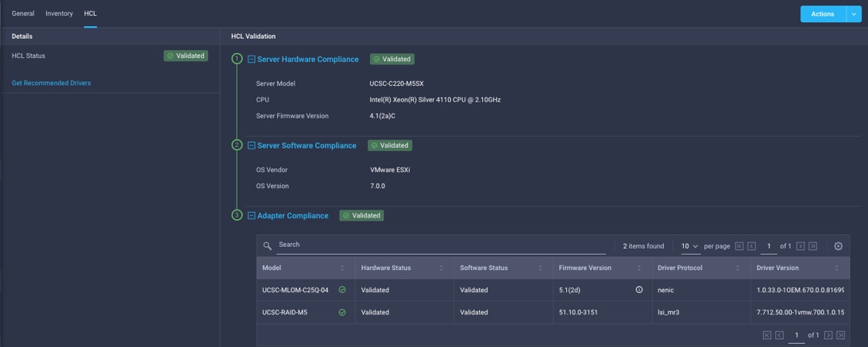
Task: Collapse Server Hardware Compliance section
Action: (251, 60)
